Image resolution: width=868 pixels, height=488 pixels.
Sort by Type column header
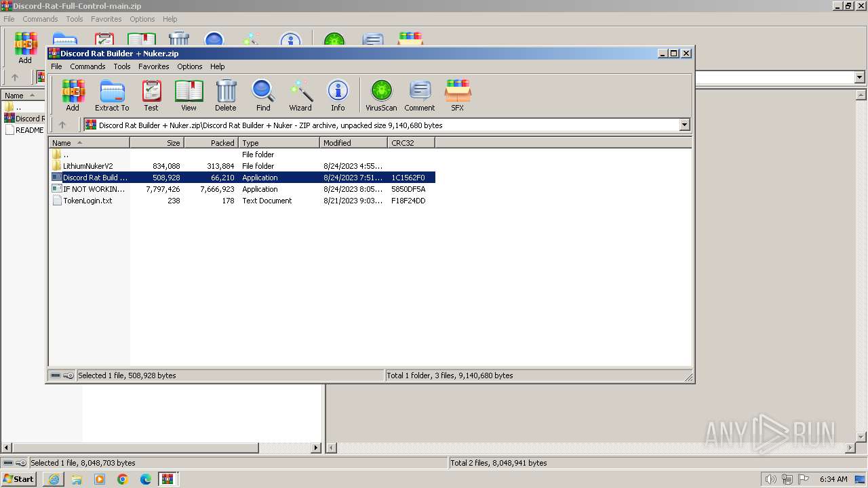(279, 143)
